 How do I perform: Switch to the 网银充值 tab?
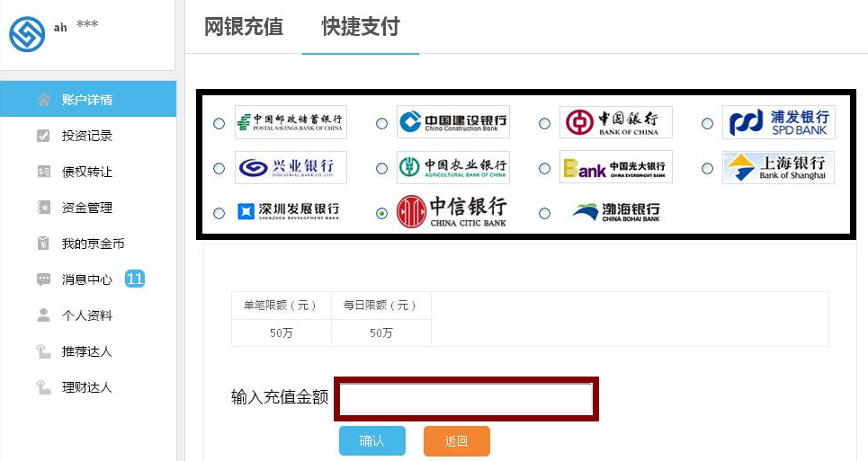point(244,27)
